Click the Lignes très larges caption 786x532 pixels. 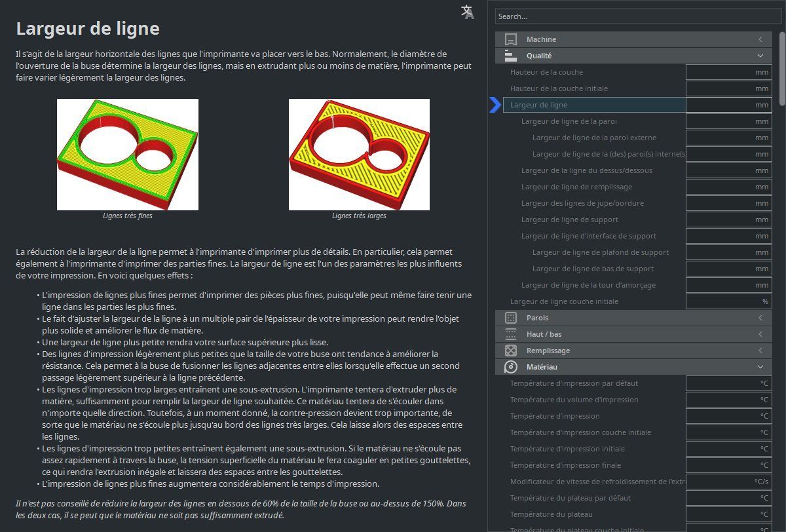click(359, 216)
